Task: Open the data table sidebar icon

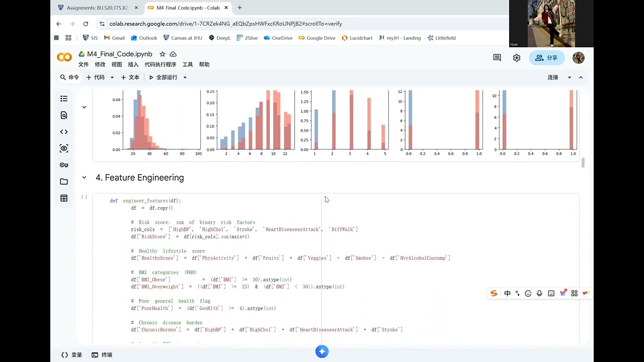Action: pos(64,198)
